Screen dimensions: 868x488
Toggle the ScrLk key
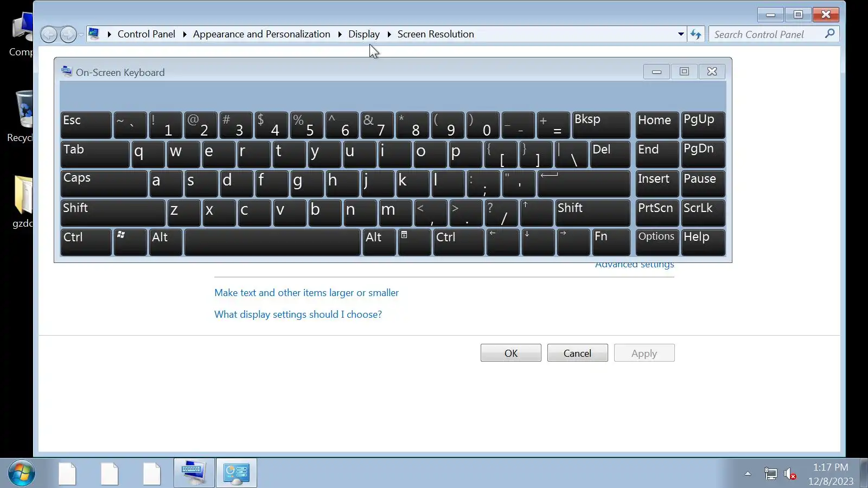(703, 213)
